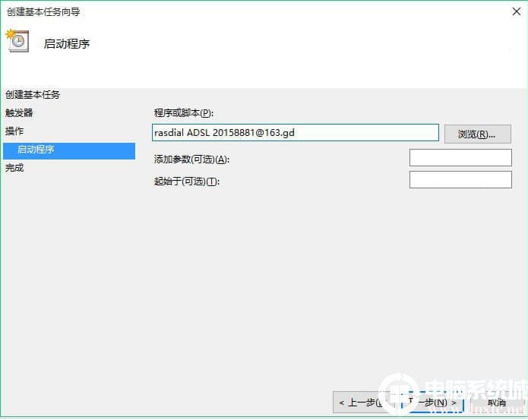Click the 程序或脚本(P): label
The width and height of the screenshot is (528, 420).
click(x=184, y=112)
